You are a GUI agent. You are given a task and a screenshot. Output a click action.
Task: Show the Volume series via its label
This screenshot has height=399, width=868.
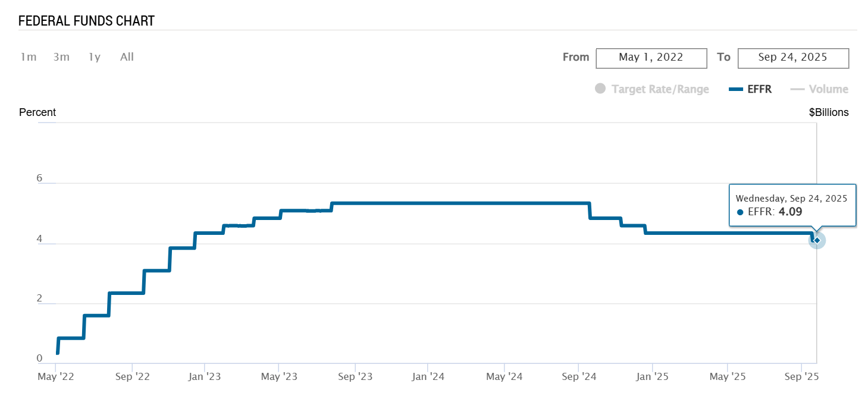tap(829, 89)
